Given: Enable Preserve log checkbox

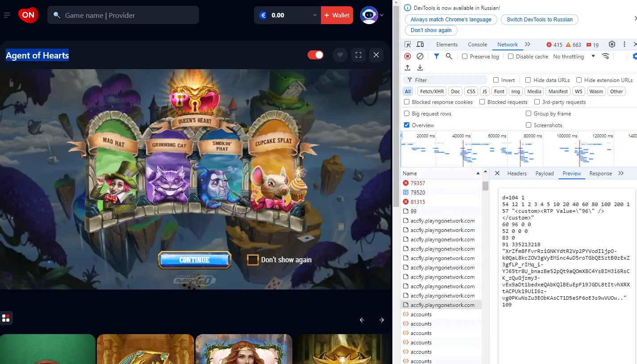Looking at the screenshot, I should [465, 57].
